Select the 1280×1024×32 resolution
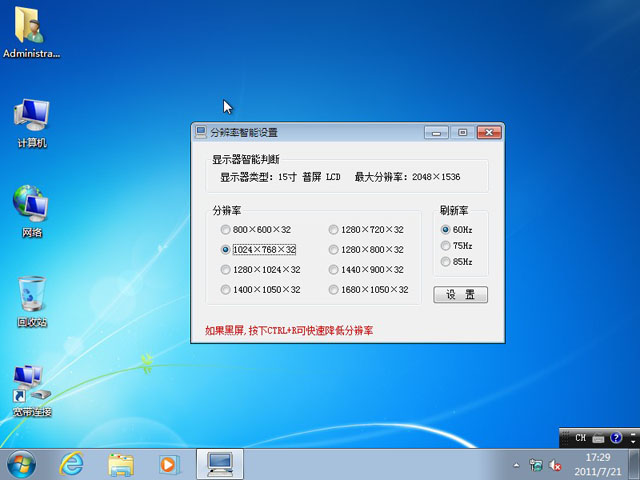Viewport: 640px width, 480px height. pyautogui.click(x=260, y=269)
